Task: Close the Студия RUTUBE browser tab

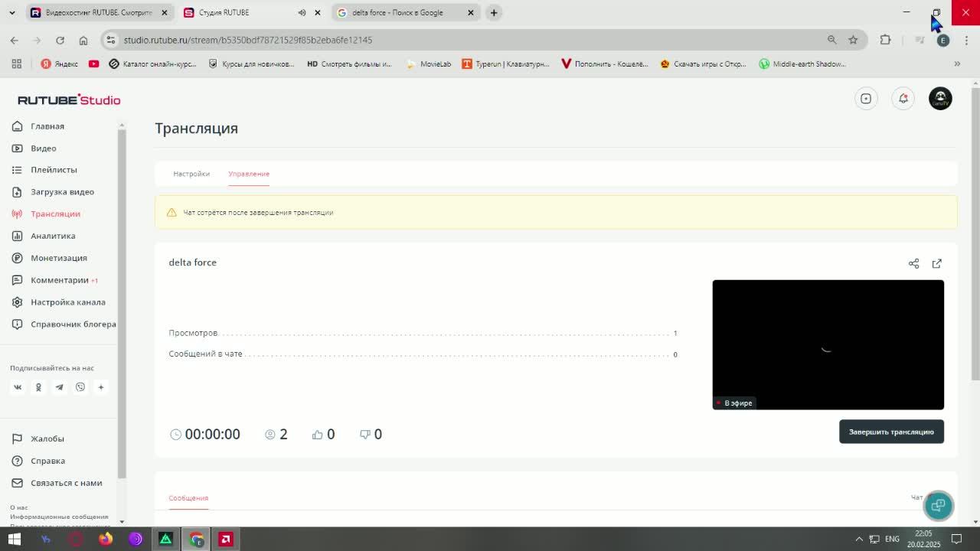Action: click(x=318, y=13)
